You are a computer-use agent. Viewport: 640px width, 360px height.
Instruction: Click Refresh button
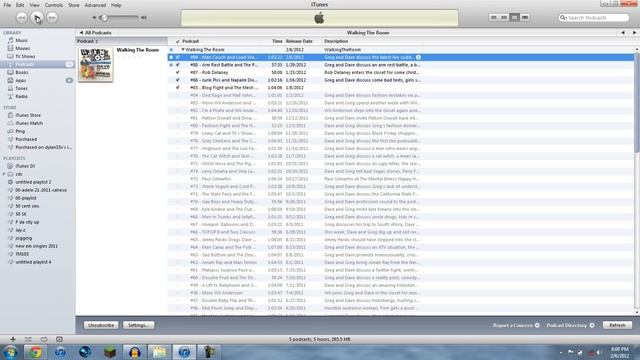click(617, 325)
